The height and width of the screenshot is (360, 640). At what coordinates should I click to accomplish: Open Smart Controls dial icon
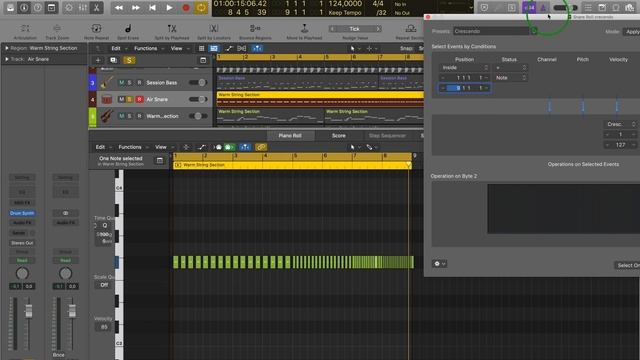point(69,8)
